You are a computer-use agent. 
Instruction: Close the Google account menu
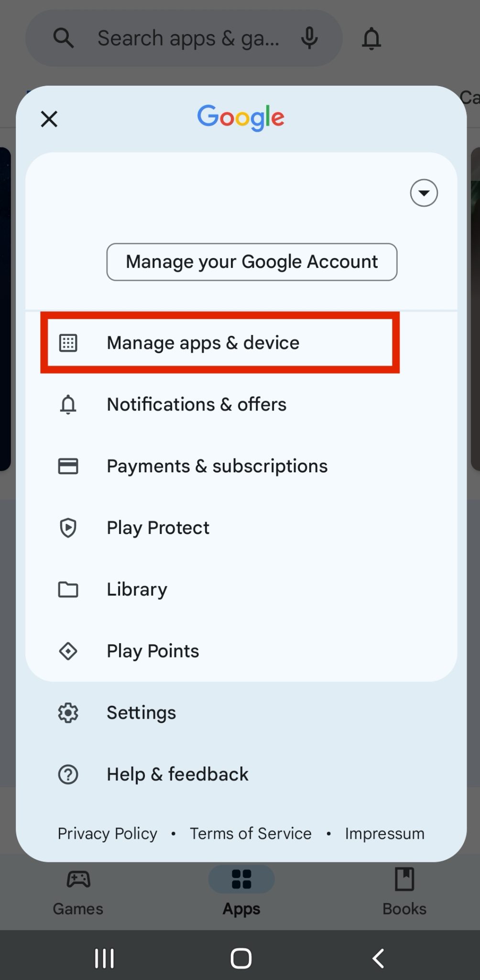[x=49, y=119]
